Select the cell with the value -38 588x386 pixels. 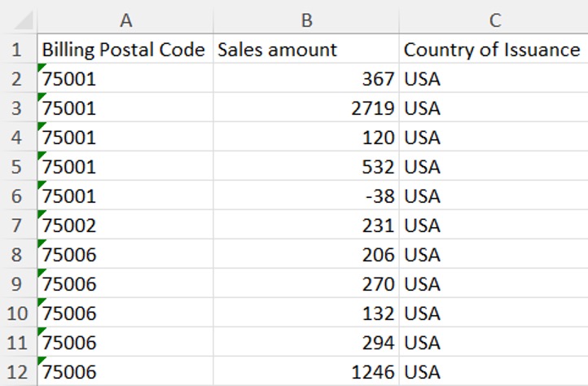click(306, 195)
